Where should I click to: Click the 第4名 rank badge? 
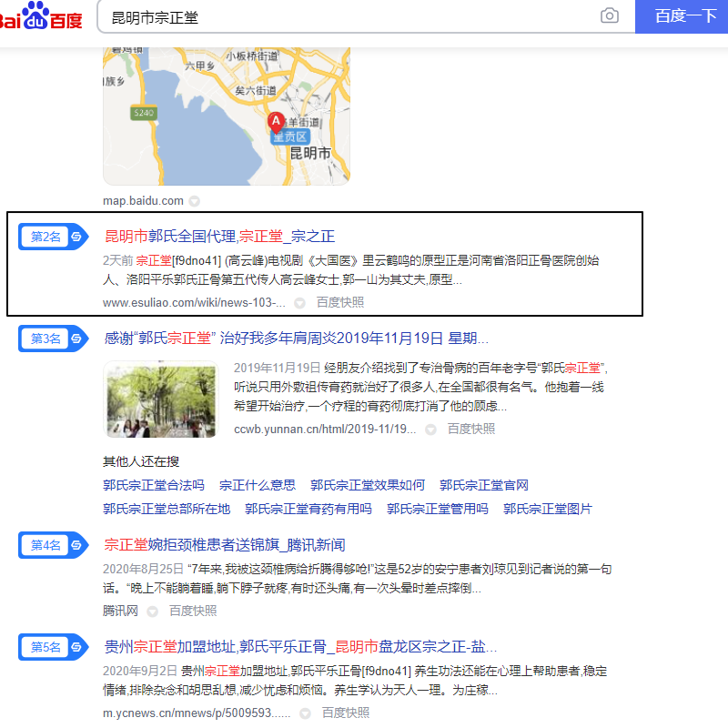(53, 545)
